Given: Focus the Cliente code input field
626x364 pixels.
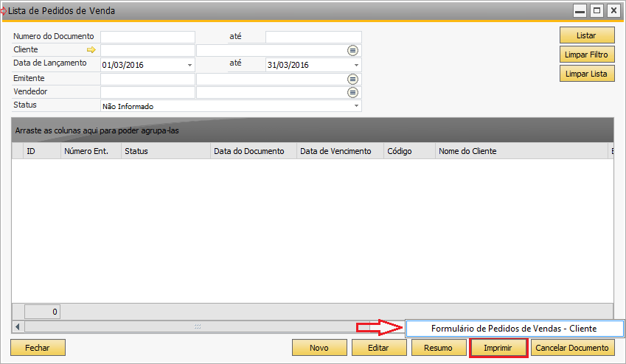Looking at the screenshot, I should point(147,50).
